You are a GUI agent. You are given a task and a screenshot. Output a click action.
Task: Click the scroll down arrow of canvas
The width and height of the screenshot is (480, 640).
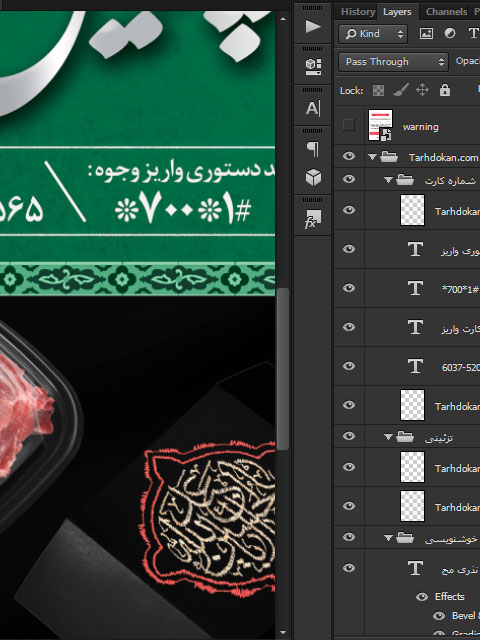pos(283,633)
